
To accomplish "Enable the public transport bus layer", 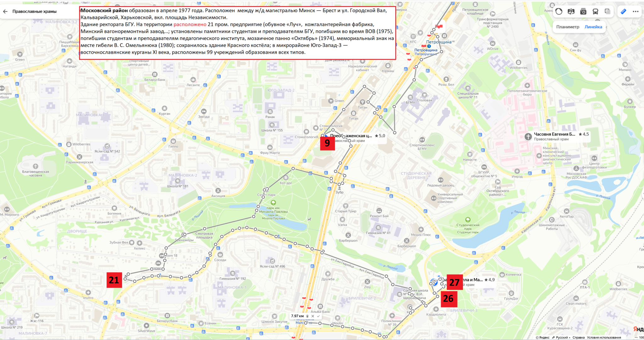I will click(595, 11).
